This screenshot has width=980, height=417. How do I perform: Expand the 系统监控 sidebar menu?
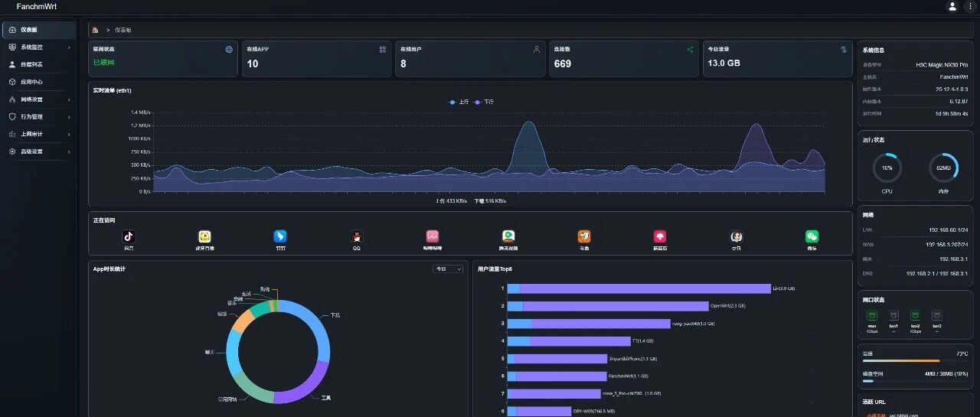[x=40, y=47]
